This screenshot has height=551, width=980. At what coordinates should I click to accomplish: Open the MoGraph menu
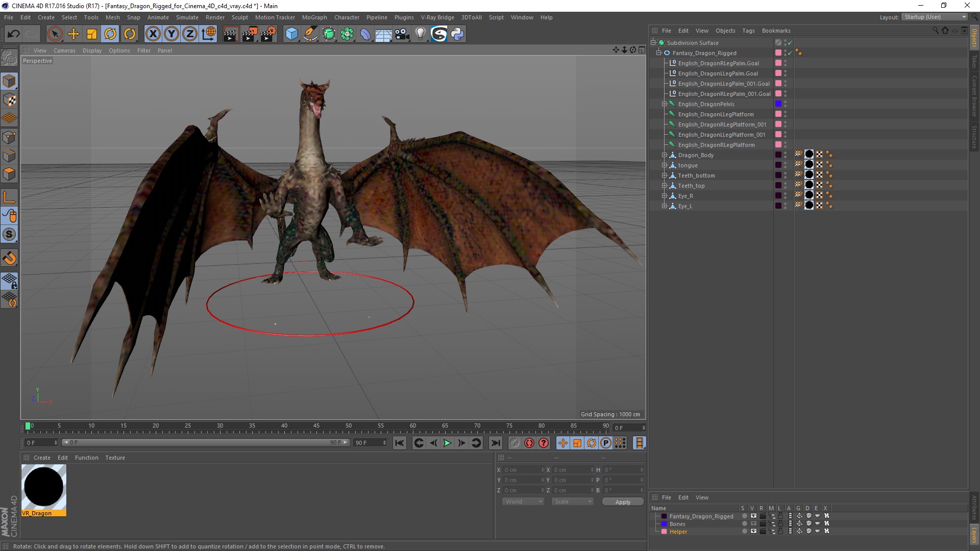click(314, 17)
